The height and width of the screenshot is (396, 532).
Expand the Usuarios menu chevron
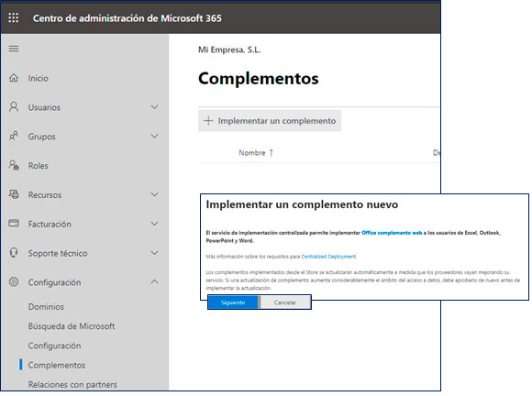pos(154,107)
